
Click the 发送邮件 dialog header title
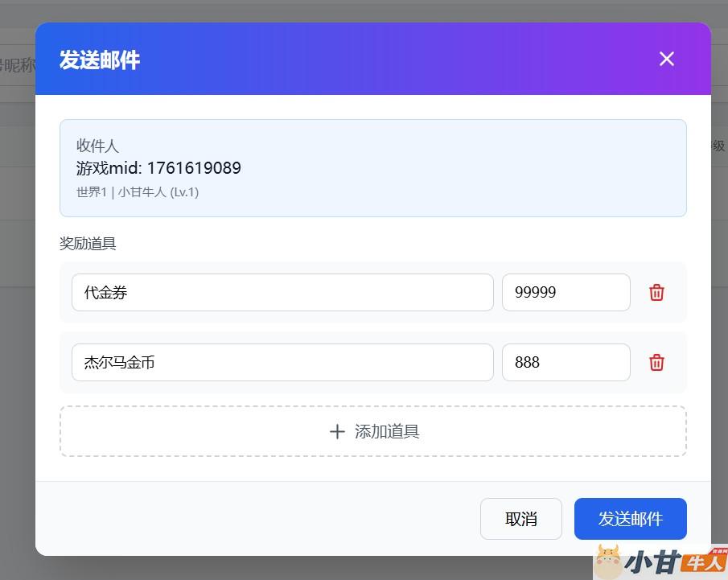pyautogui.click(x=100, y=60)
